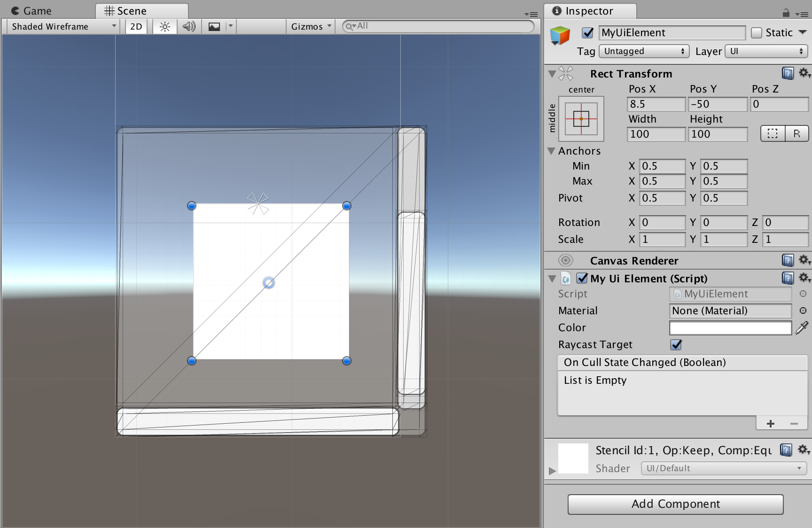The image size is (812, 528).
Task: Remove event listener with minus button
Action: pyautogui.click(x=794, y=424)
